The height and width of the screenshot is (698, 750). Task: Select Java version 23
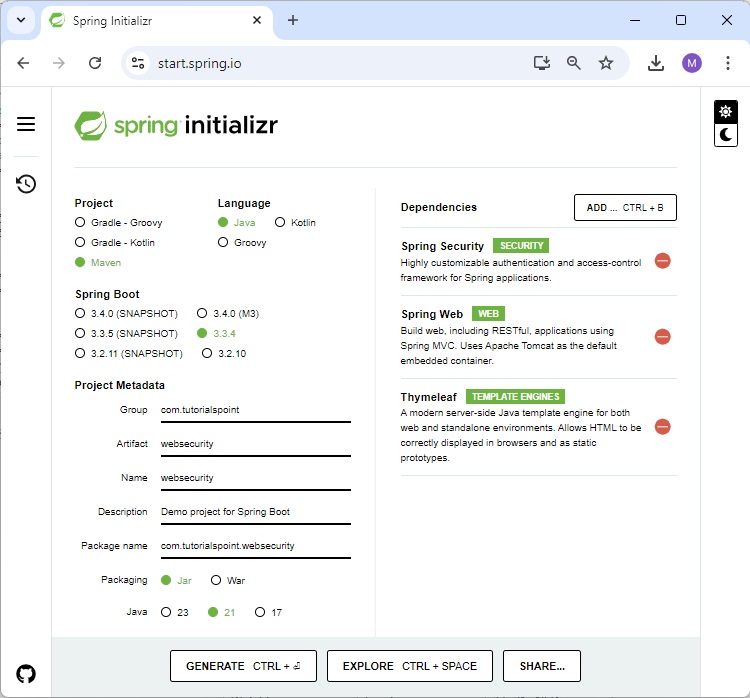pyautogui.click(x=175, y=612)
